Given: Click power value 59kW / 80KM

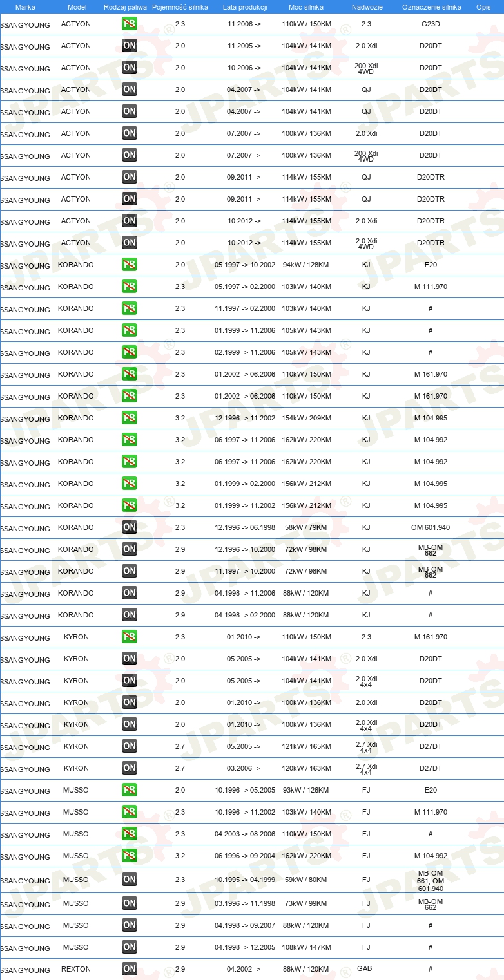Looking at the screenshot, I should click(x=306, y=880).
